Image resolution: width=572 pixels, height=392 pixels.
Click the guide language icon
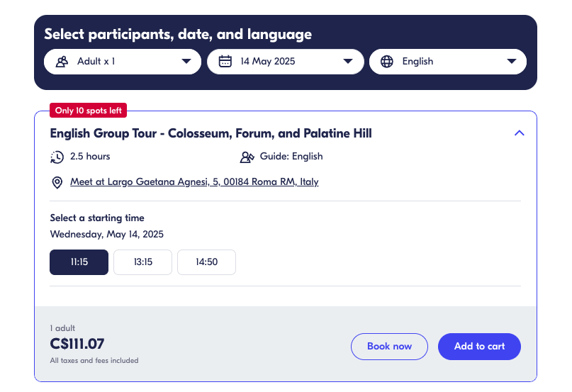click(x=247, y=157)
